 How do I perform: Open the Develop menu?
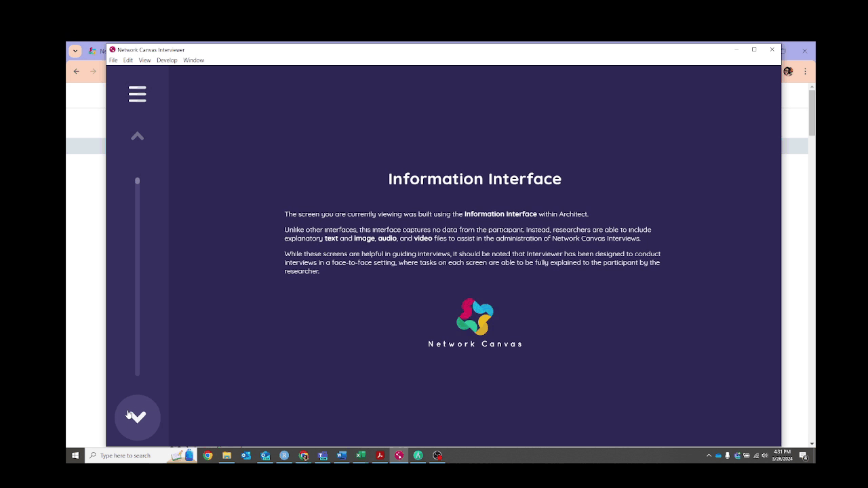pyautogui.click(x=167, y=60)
